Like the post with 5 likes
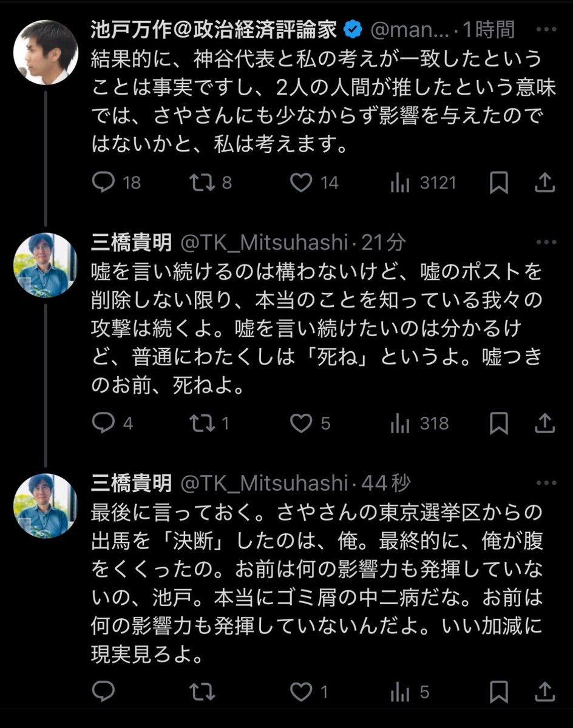This screenshot has height=728, width=573. 302,423
